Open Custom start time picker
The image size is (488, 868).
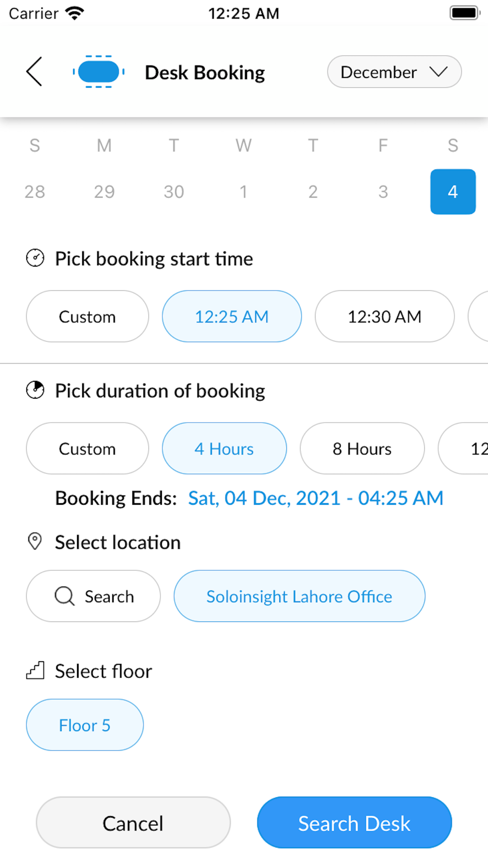(87, 316)
